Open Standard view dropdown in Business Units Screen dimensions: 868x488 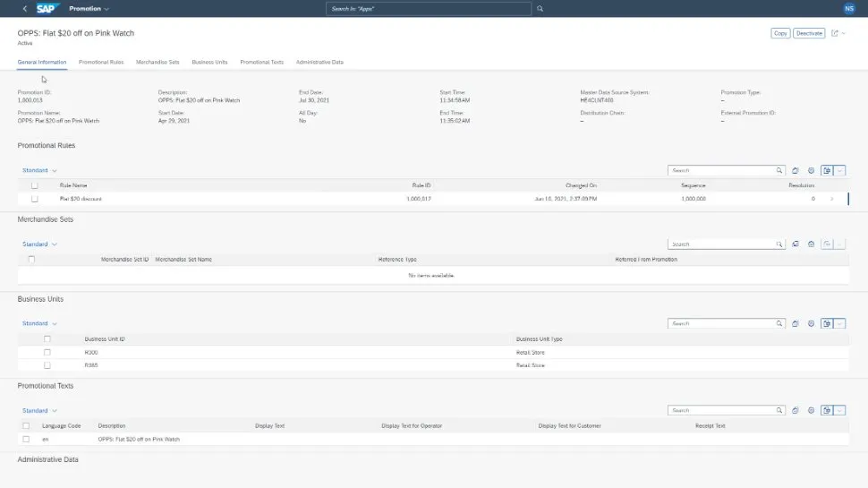coord(39,323)
